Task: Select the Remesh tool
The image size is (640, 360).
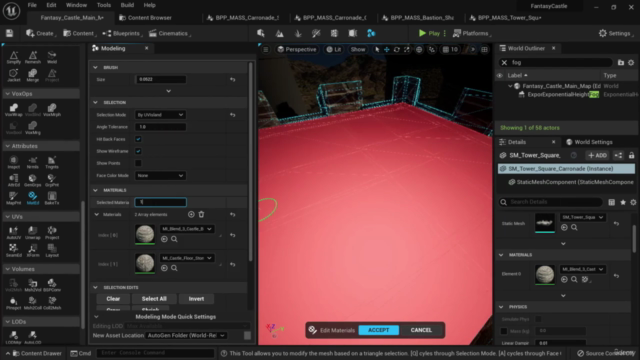Action: pyautogui.click(x=33, y=57)
